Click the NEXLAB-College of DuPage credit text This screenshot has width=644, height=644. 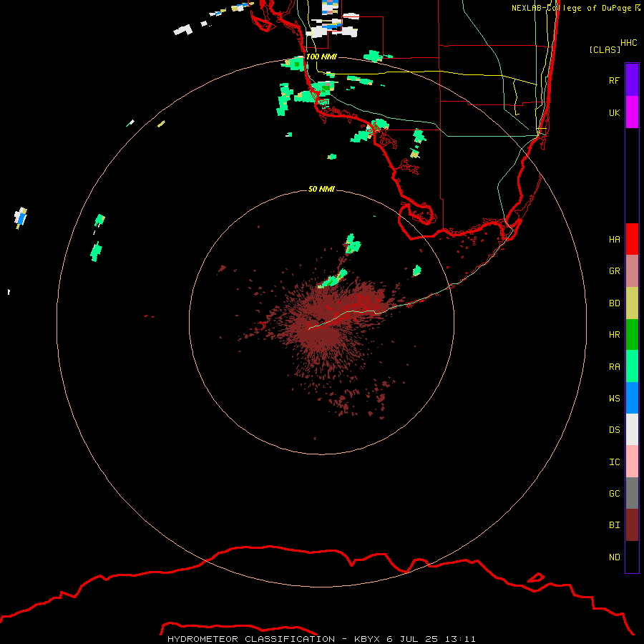tap(576, 8)
